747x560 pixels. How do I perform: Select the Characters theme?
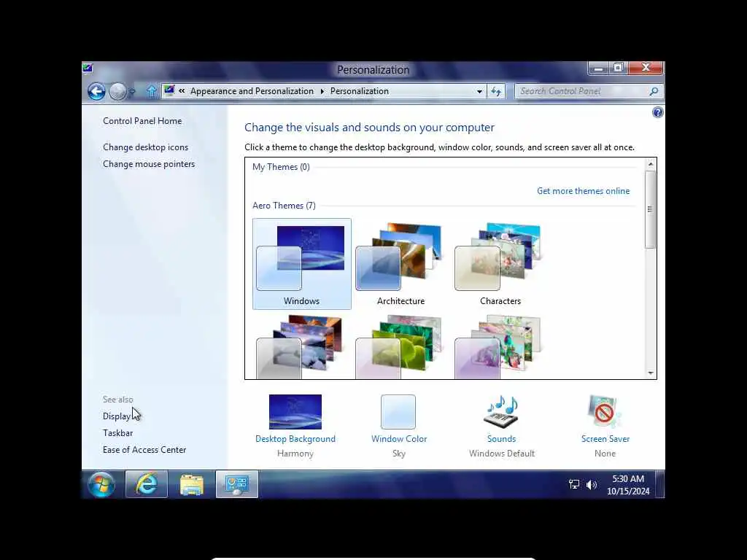pyautogui.click(x=500, y=264)
